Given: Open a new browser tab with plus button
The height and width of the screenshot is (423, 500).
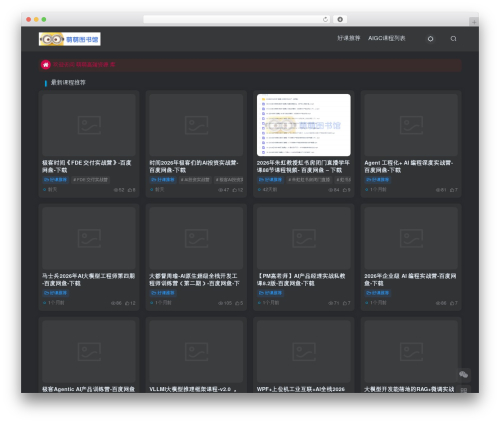Looking at the screenshot, I should coord(474,22).
